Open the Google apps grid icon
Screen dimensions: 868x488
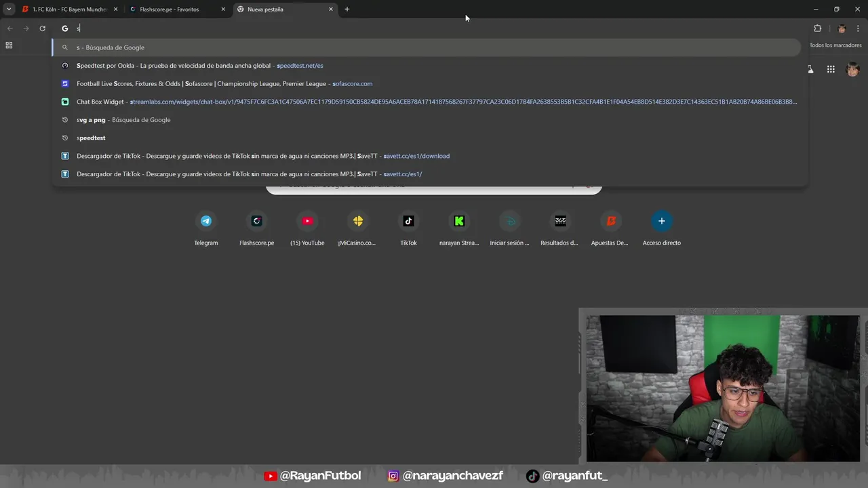pyautogui.click(x=831, y=69)
